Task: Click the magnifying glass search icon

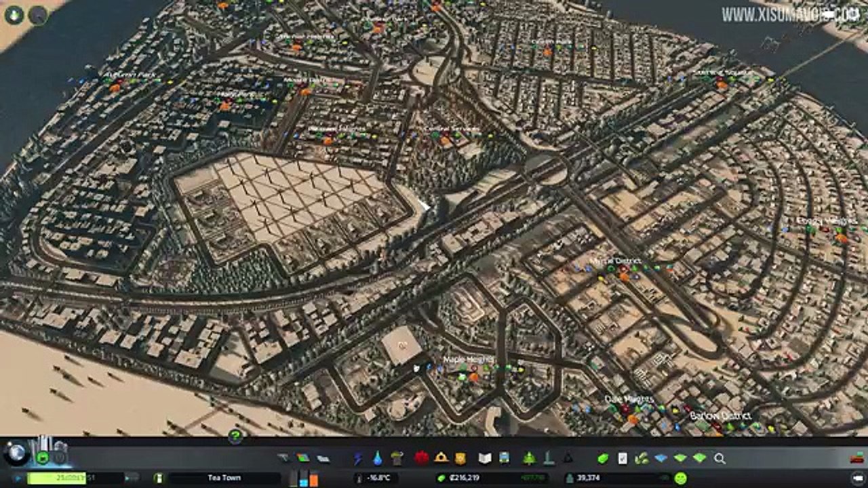Action: [719, 459]
